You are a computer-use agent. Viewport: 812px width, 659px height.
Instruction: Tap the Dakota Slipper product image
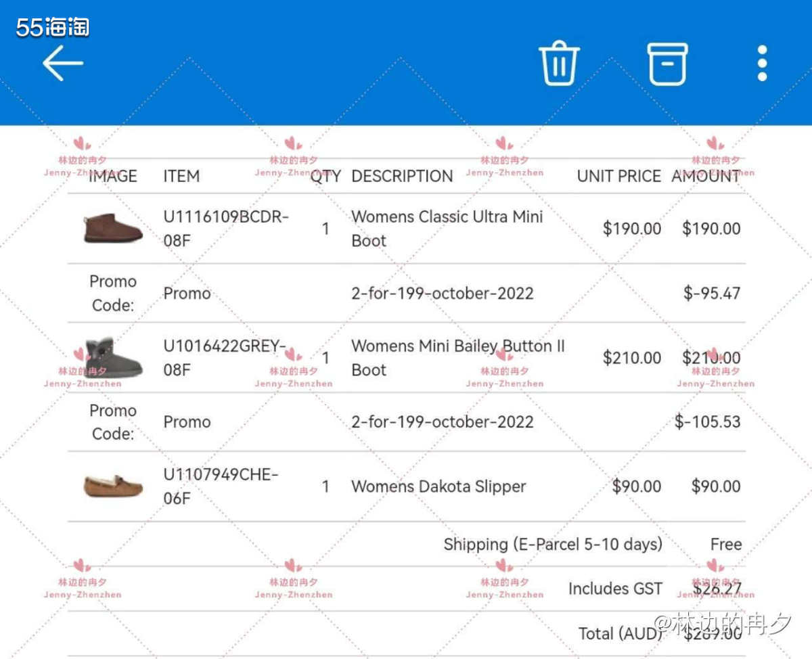pyautogui.click(x=113, y=486)
